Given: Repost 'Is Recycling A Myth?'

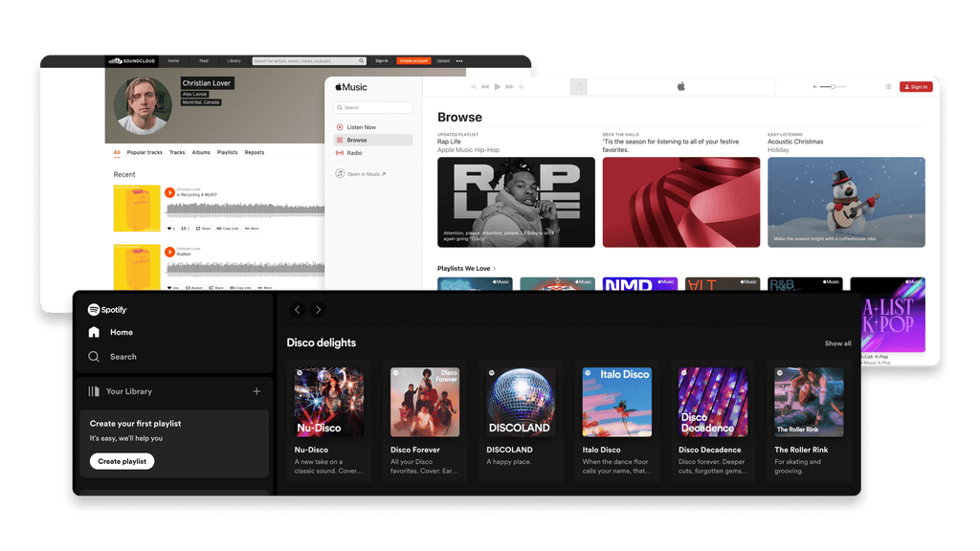Looking at the screenshot, I should coord(186,229).
